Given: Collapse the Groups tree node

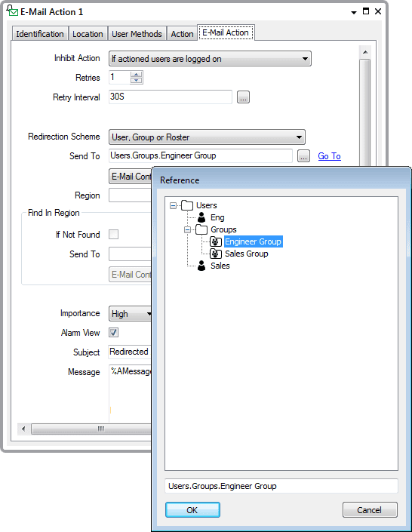Looking at the screenshot, I should point(187,229).
